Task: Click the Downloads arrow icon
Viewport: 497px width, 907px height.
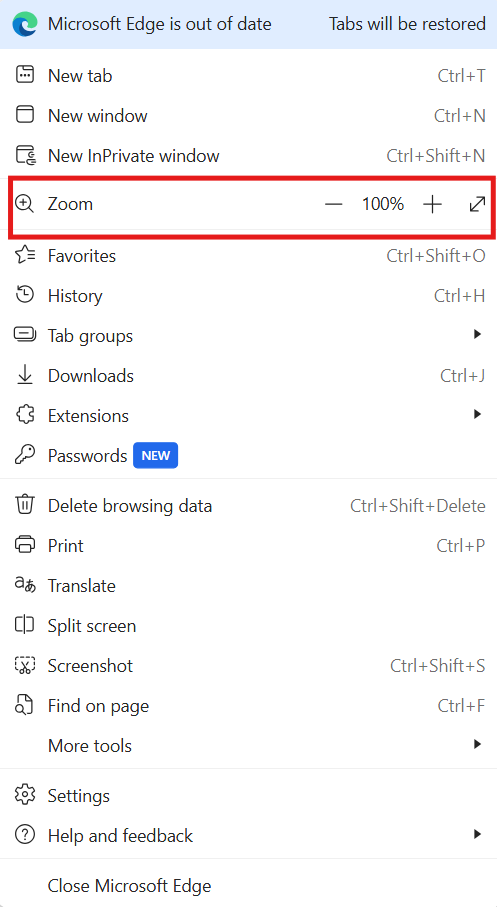Action: click(25, 375)
